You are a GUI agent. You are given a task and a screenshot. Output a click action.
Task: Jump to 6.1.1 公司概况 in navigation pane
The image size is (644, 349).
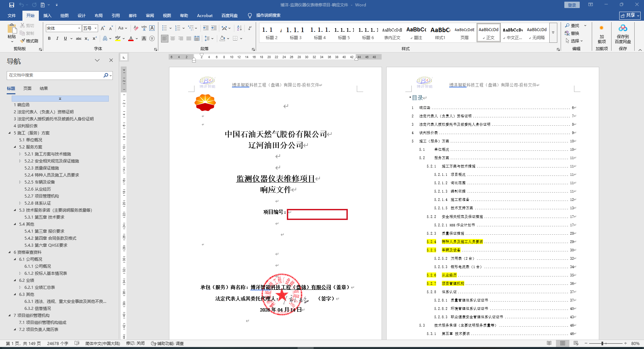pyautogui.click(x=37, y=266)
